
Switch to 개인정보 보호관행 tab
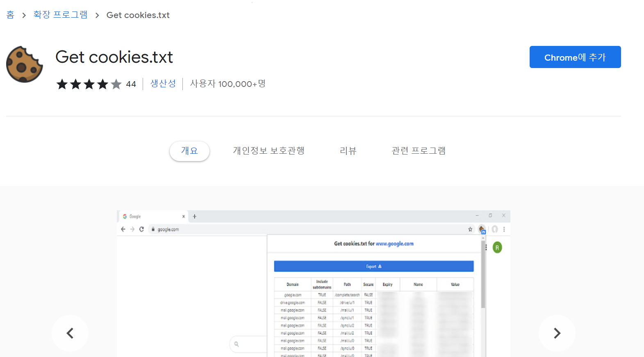tap(269, 151)
